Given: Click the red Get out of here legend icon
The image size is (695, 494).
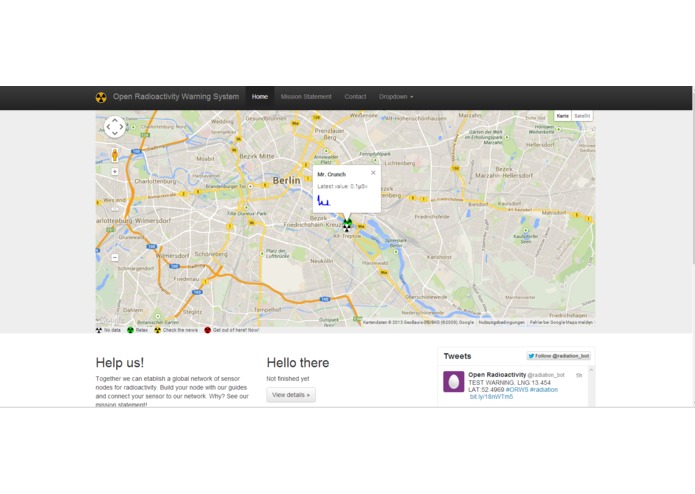Looking at the screenshot, I should click(207, 330).
